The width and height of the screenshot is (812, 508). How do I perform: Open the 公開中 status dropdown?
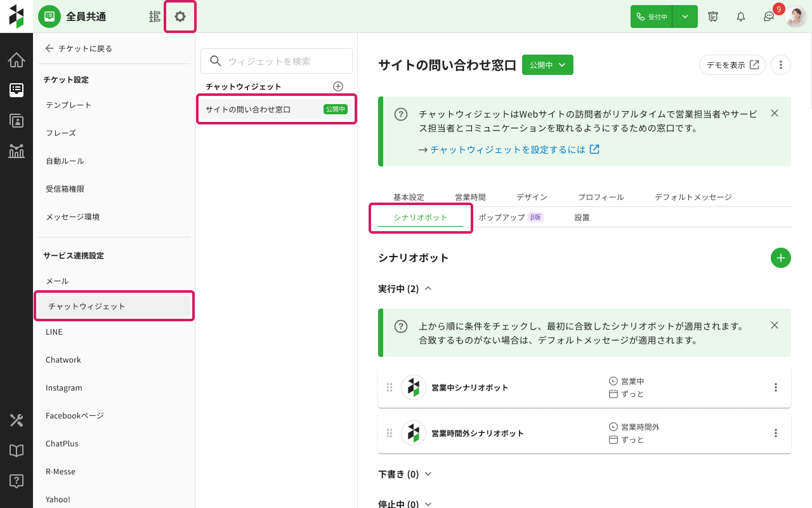tap(547, 65)
